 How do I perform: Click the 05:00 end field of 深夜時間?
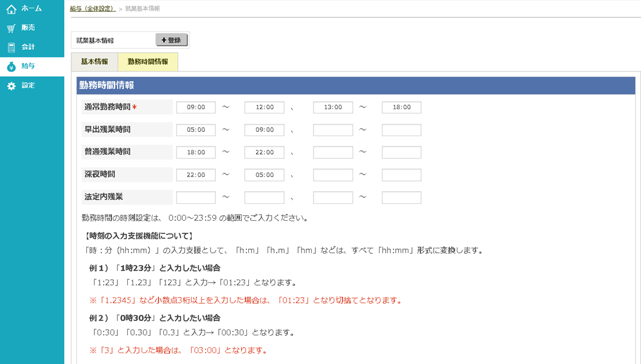tap(264, 175)
